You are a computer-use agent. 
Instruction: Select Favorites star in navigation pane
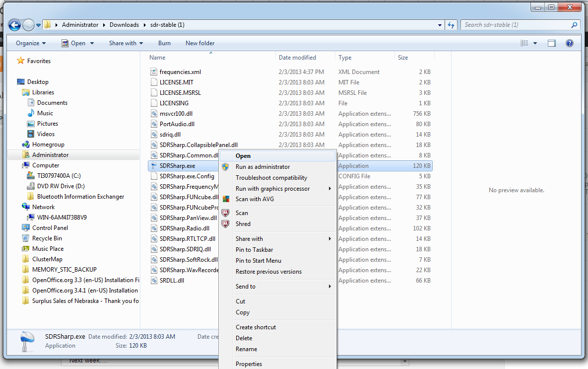pyautogui.click(x=21, y=61)
